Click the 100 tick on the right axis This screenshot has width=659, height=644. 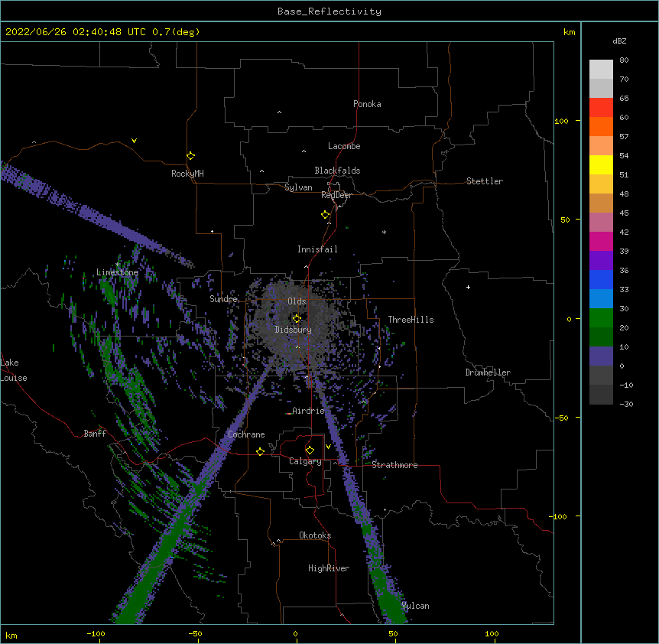pos(561,121)
